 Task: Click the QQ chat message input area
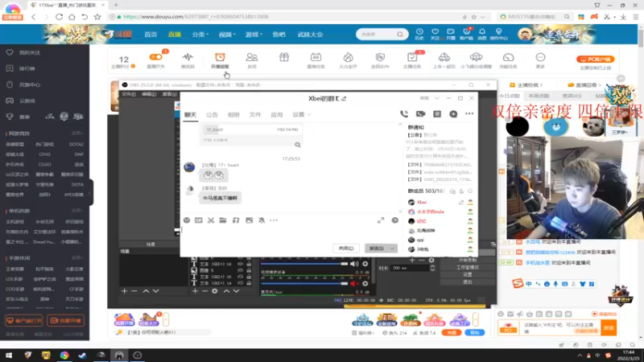pos(290,234)
